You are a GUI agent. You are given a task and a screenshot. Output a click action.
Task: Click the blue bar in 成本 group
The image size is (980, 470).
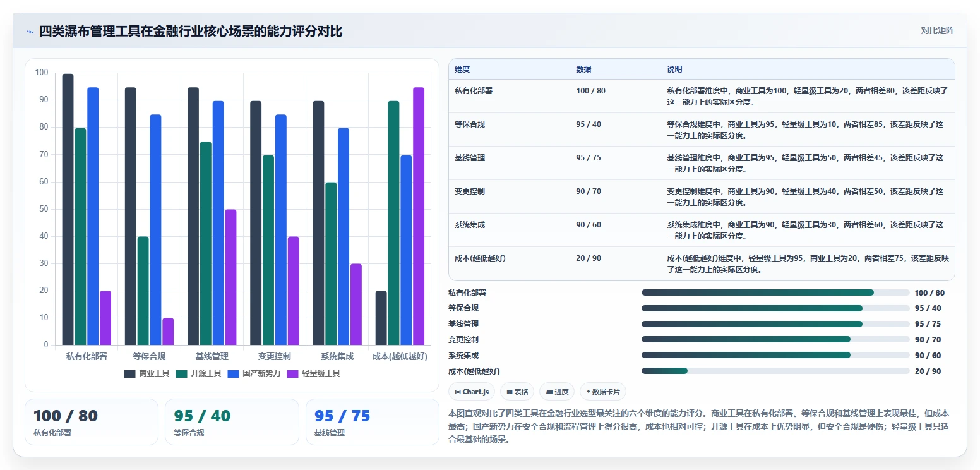tap(406, 250)
